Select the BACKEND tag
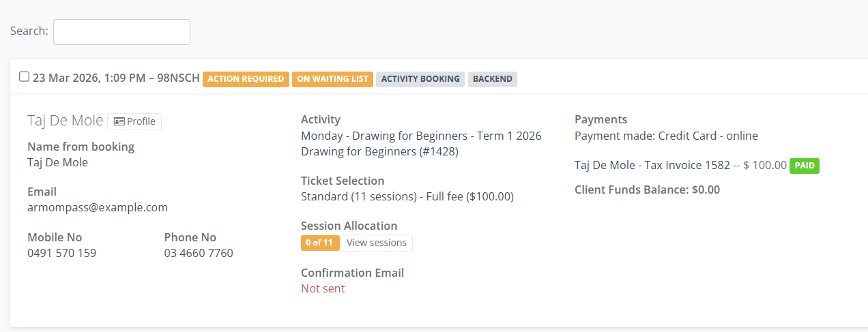The width and height of the screenshot is (868, 332). click(493, 79)
